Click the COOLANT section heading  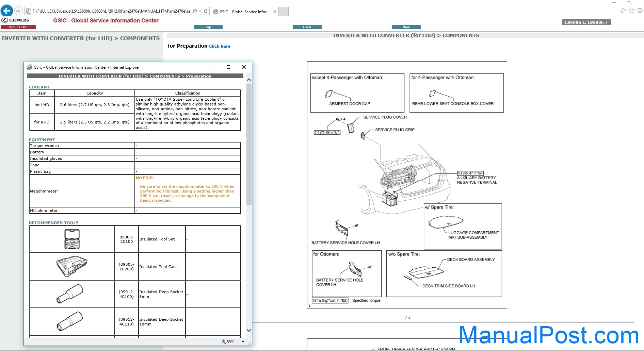[39, 87]
